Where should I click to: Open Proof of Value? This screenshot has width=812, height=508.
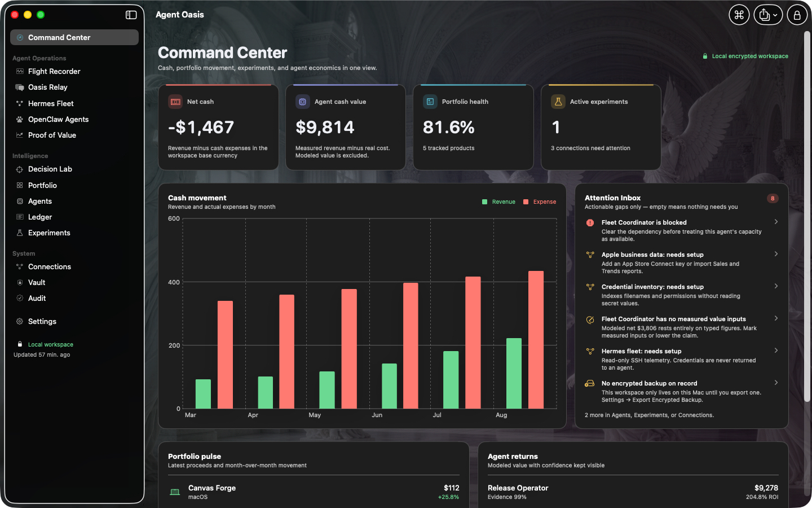coord(74,135)
